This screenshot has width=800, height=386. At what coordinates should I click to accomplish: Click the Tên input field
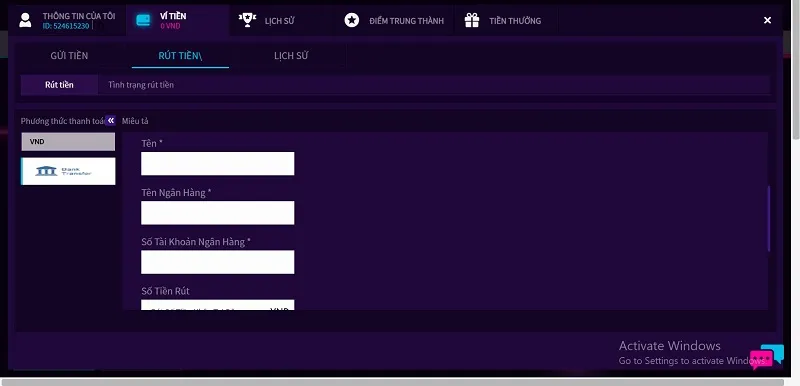coord(218,164)
